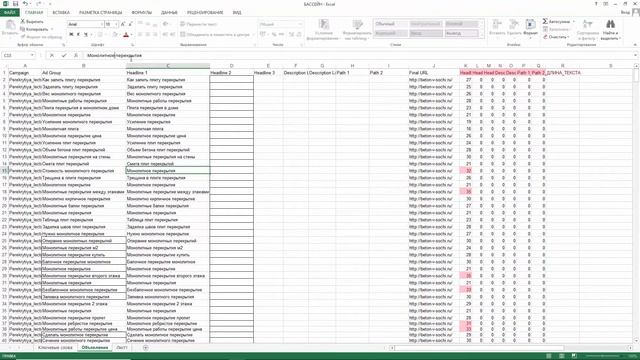Screen dimensions: 640x360
Task: Switch to Page Layout view in the status bar
Action: [x=561, y=356]
